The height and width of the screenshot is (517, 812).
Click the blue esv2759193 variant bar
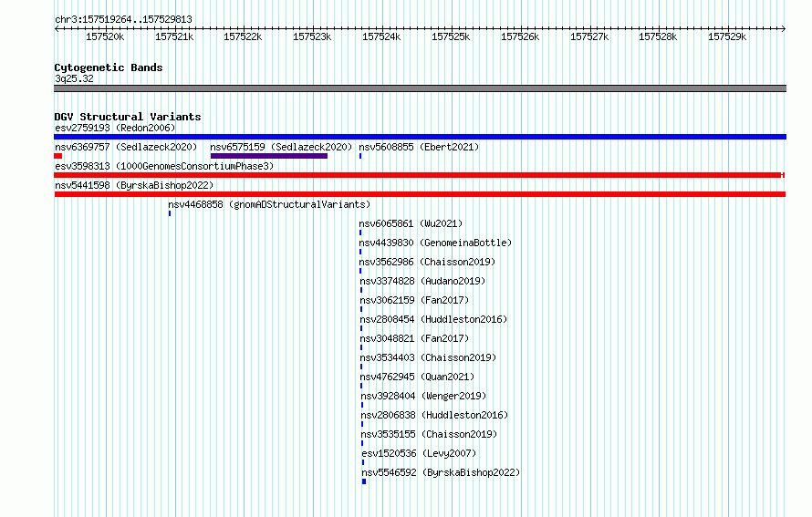pyautogui.click(x=420, y=137)
